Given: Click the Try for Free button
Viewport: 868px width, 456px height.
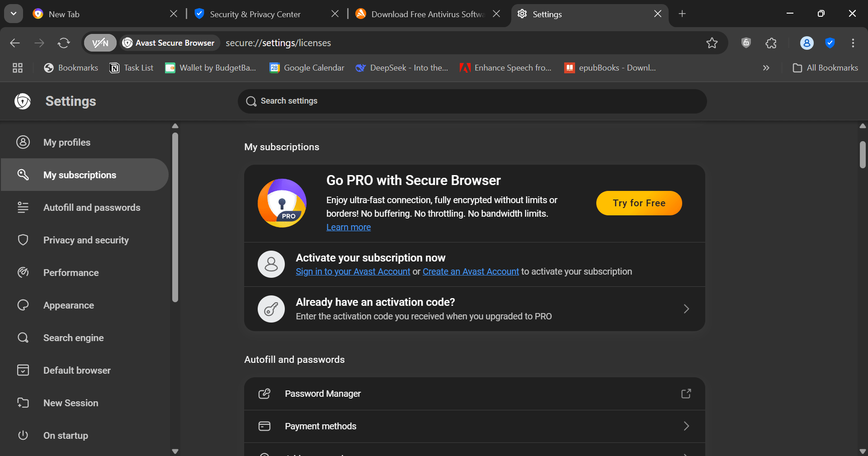Looking at the screenshot, I should 639,203.
